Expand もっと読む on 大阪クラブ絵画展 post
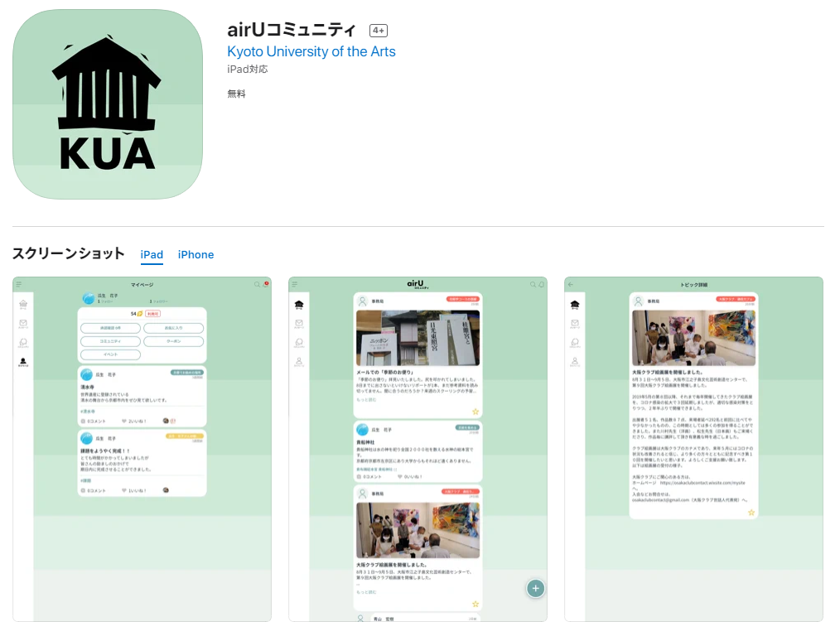Image resolution: width=840 pixels, height=636 pixels. click(x=365, y=592)
